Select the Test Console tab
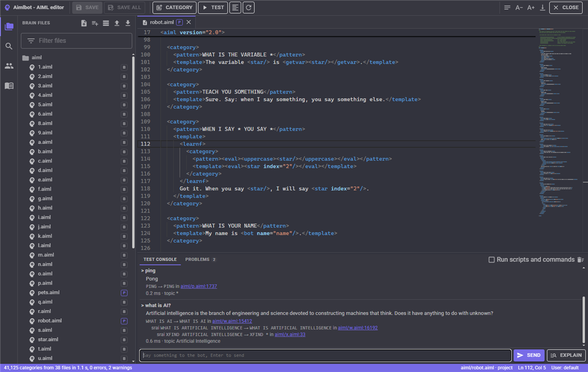 click(160, 259)
